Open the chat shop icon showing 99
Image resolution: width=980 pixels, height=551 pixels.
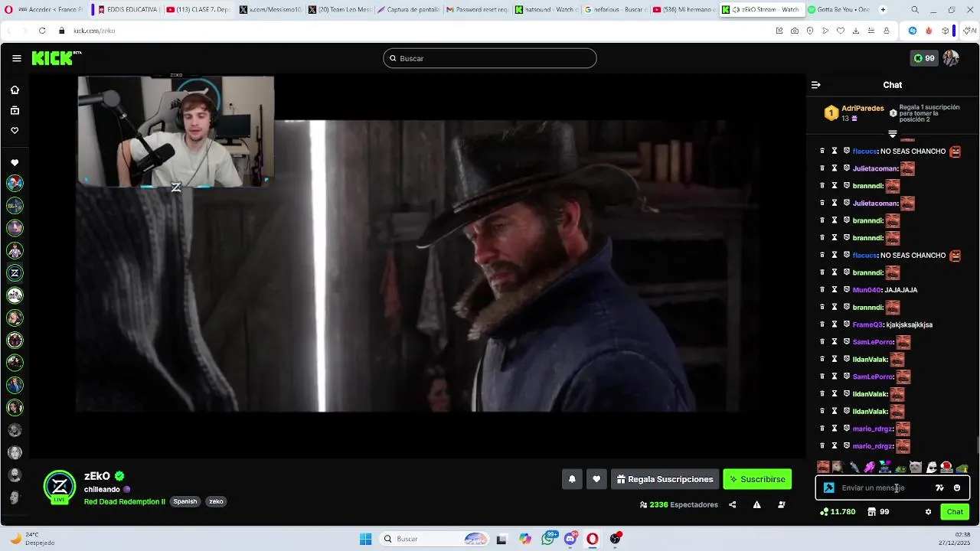pos(878,511)
